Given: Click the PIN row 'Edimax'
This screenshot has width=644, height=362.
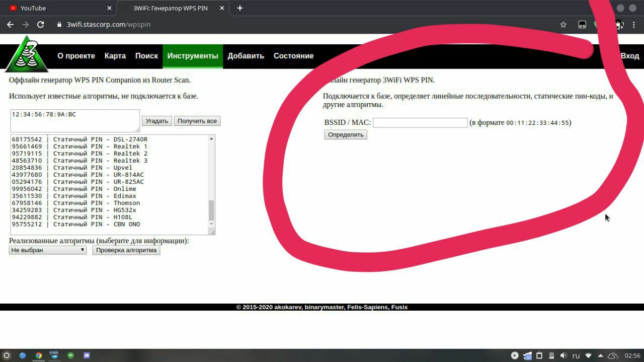Looking at the screenshot, I should point(74,195).
